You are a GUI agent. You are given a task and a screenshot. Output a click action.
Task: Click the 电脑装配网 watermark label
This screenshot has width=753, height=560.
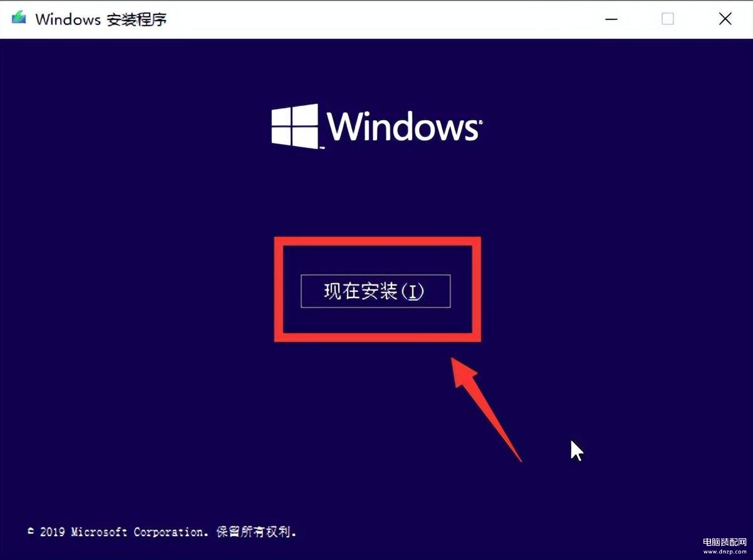724,542
